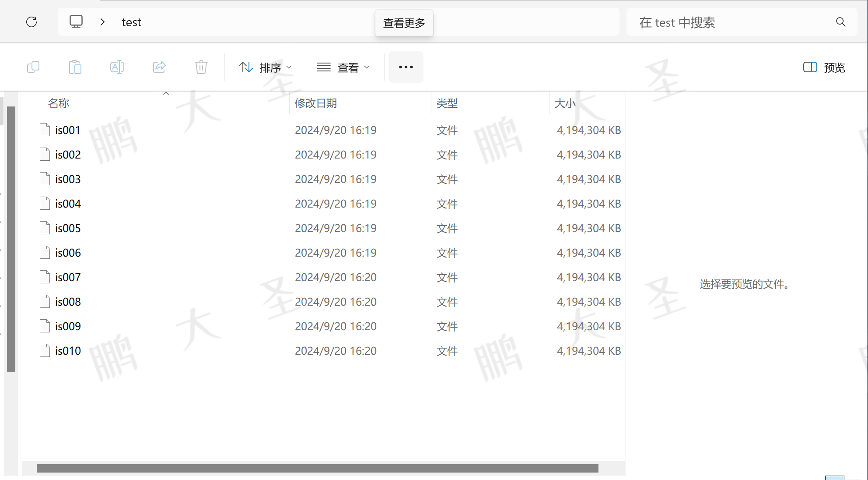Click the search magnifier icon
Viewport: 868px width, 480px height.
tap(840, 22)
